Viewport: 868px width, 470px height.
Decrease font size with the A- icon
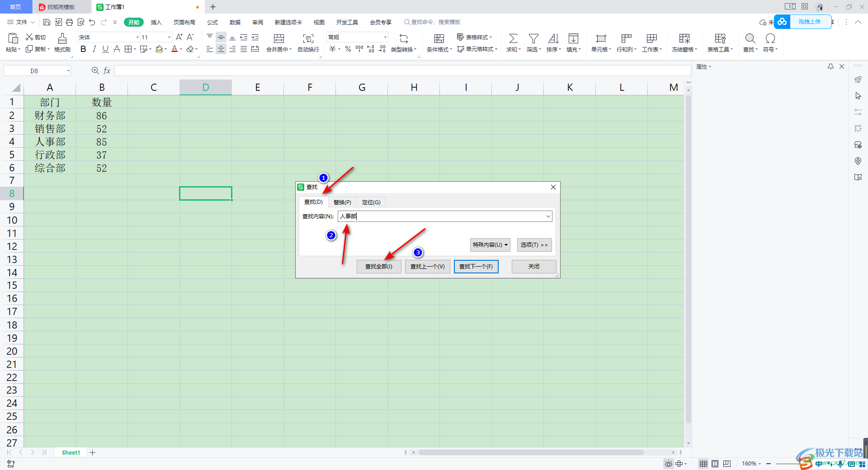point(190,37)
